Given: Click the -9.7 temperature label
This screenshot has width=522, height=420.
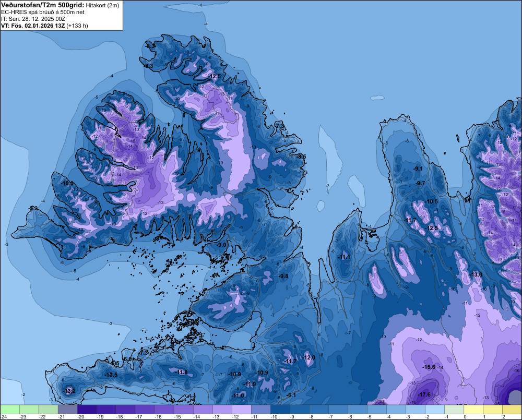Looking at the screenshot, I should (x=420, y=183).
